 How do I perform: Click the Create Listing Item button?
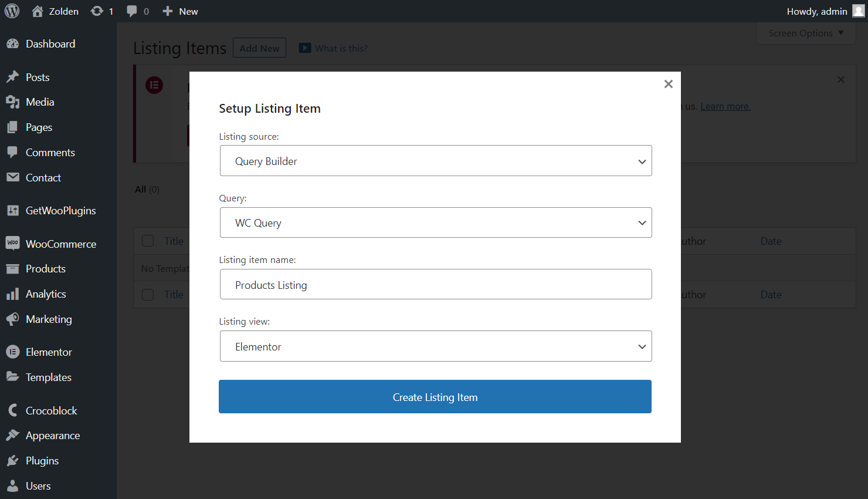(x=435, y=397)
